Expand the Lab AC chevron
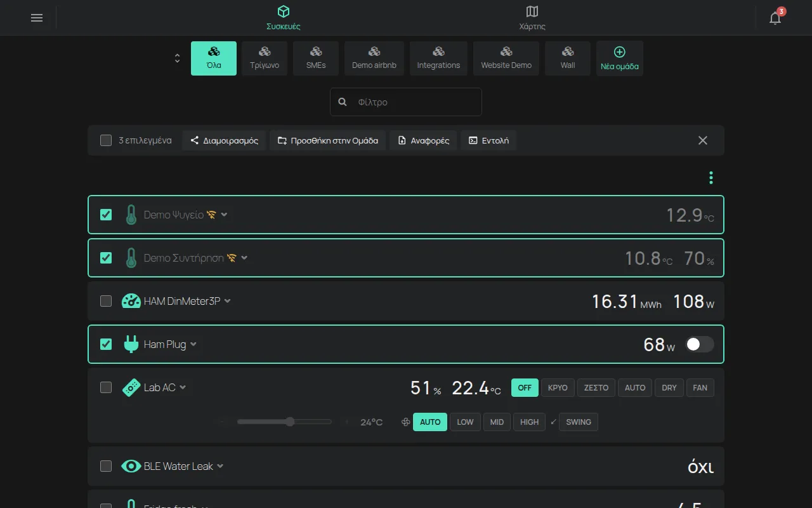Image resolution: width=812 pixels, height=508 pixels. (x=183, y=387)
